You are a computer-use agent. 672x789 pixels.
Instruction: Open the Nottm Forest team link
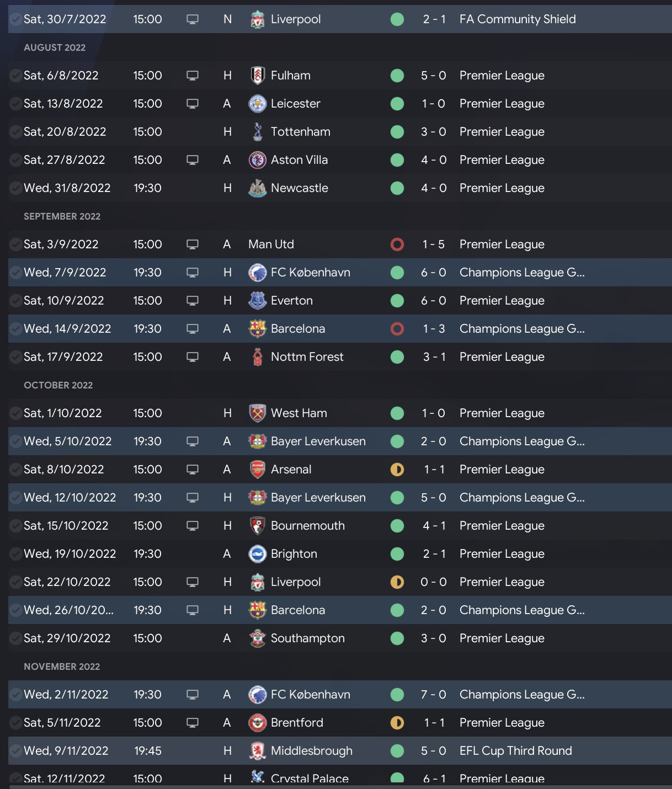click(x=307, y=357)
